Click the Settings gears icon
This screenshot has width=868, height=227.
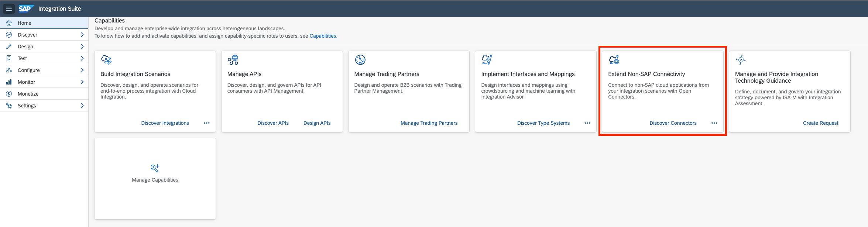(x=9, y=106)
